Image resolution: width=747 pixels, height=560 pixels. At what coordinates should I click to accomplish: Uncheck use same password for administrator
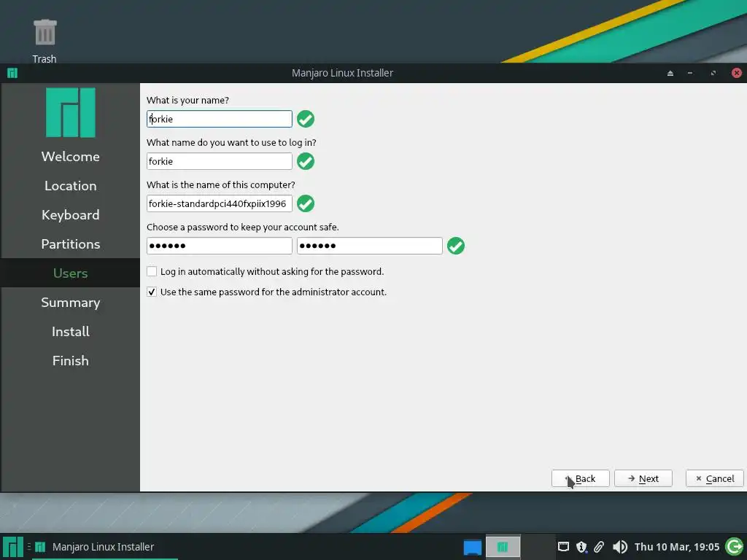pos(152,292)
